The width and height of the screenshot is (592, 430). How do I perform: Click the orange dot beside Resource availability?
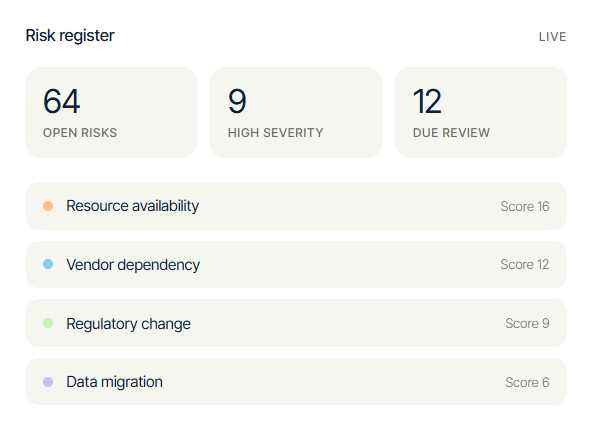48,206
